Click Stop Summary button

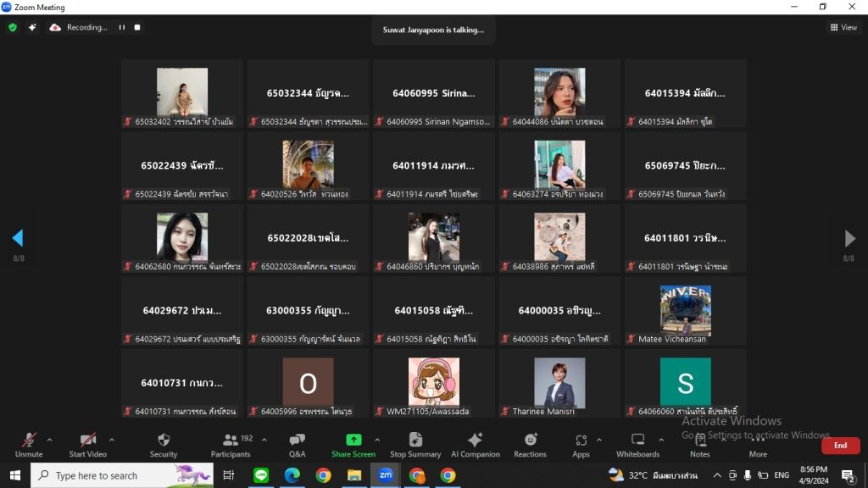click(415, 446)
